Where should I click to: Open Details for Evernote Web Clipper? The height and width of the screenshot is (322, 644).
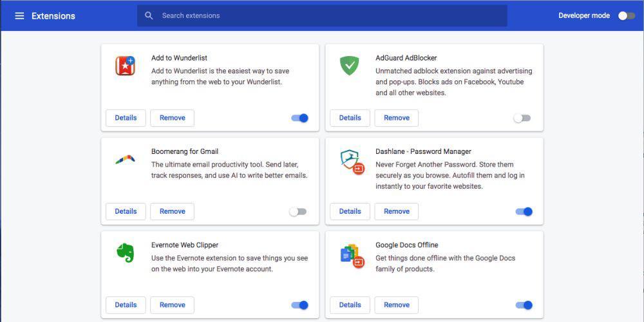click(x=126, y=305)
